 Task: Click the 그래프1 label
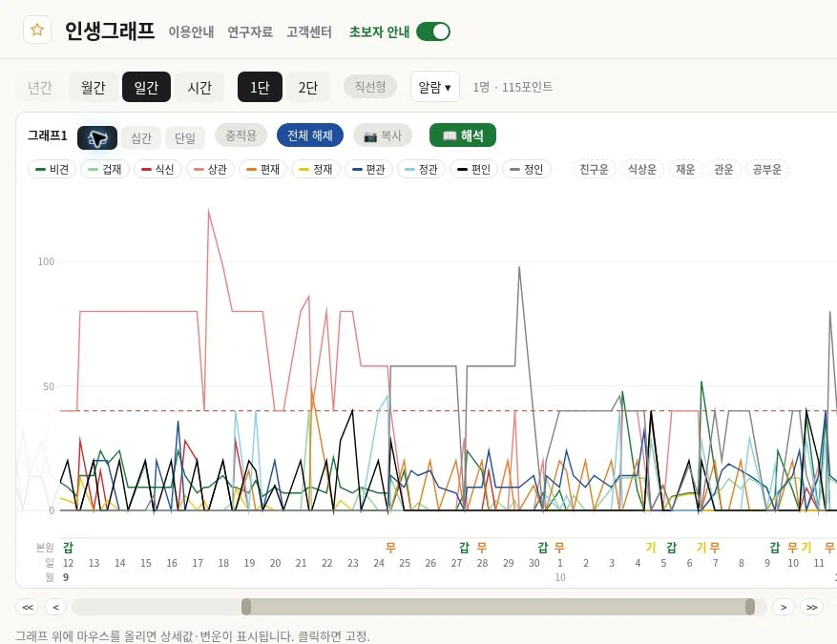click(48, 135)
